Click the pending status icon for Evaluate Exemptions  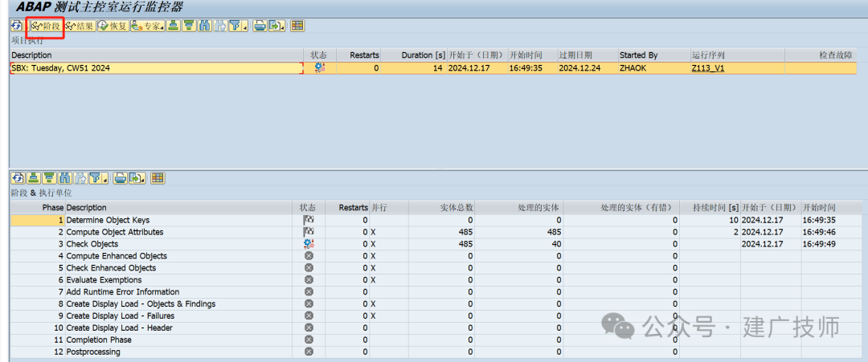(x=309, y=279)
